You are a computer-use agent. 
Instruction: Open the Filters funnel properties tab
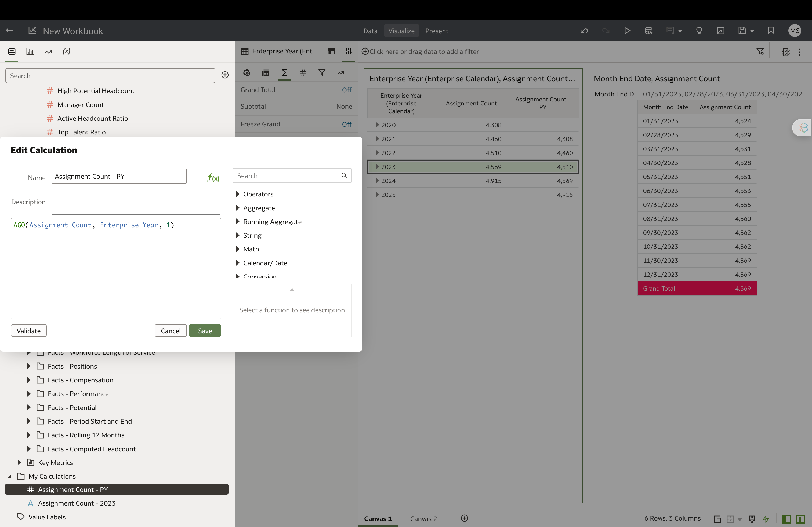tap(322, 73)
